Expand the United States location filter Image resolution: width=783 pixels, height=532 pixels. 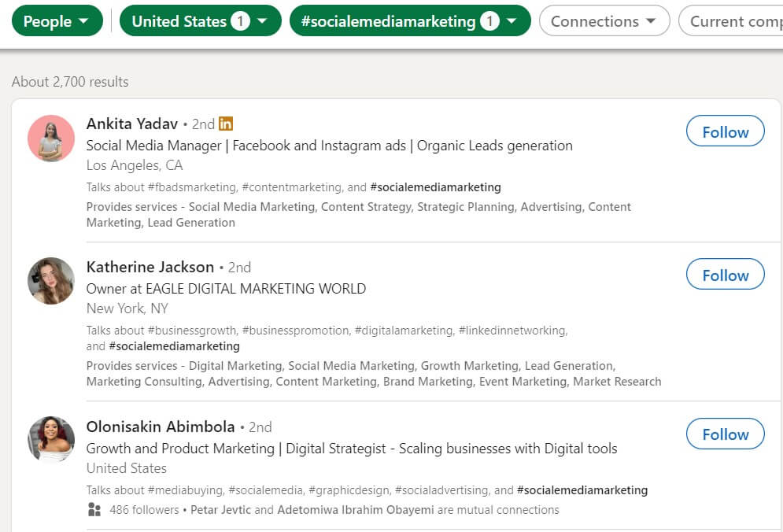[200, 21]
